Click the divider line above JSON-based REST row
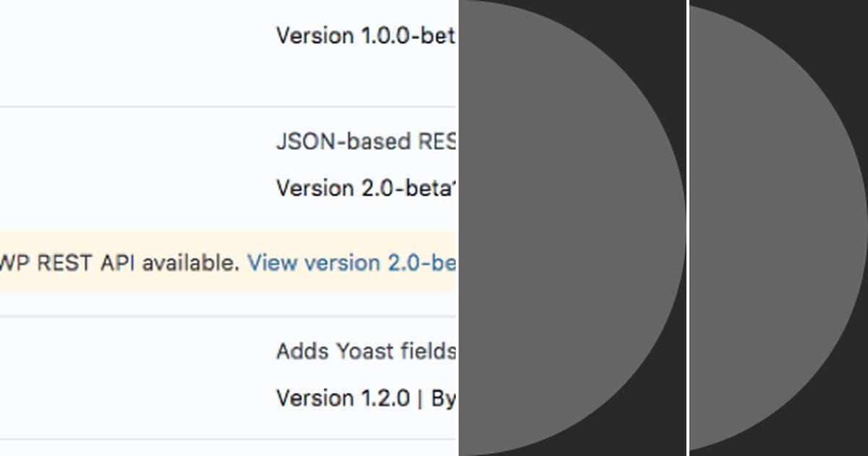 pyautogui.click(x=217, y=104)
